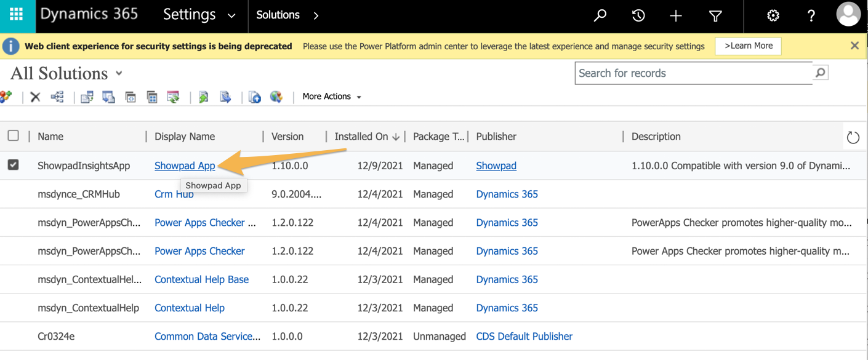Screen dimensions: 868x360
Task: Click the import solution green arrow icon
Action: [203, 97]
